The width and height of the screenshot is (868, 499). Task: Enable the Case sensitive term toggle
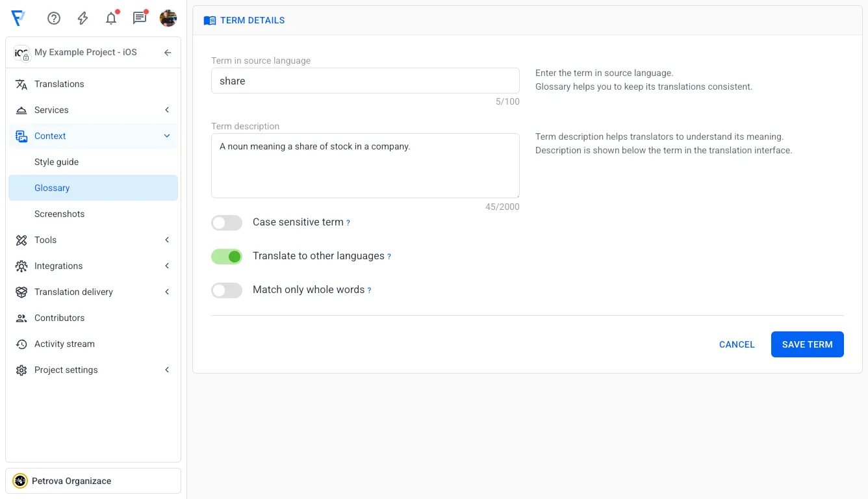[x=226, y=222]
